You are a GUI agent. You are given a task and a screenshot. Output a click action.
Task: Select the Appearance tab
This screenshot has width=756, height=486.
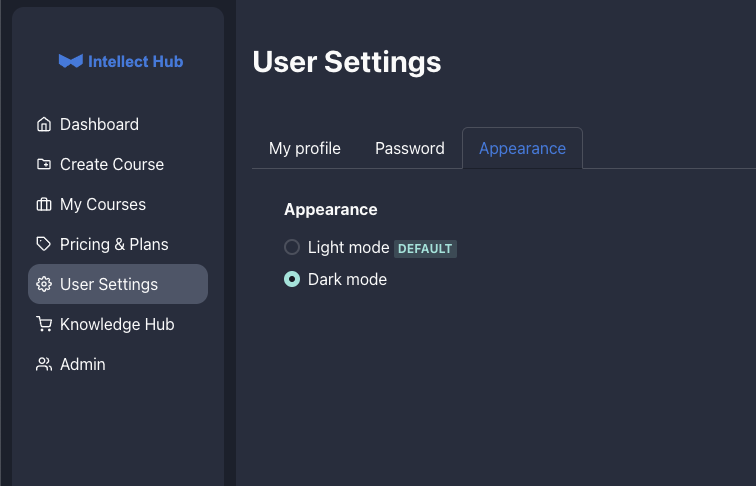pos(522,148)
